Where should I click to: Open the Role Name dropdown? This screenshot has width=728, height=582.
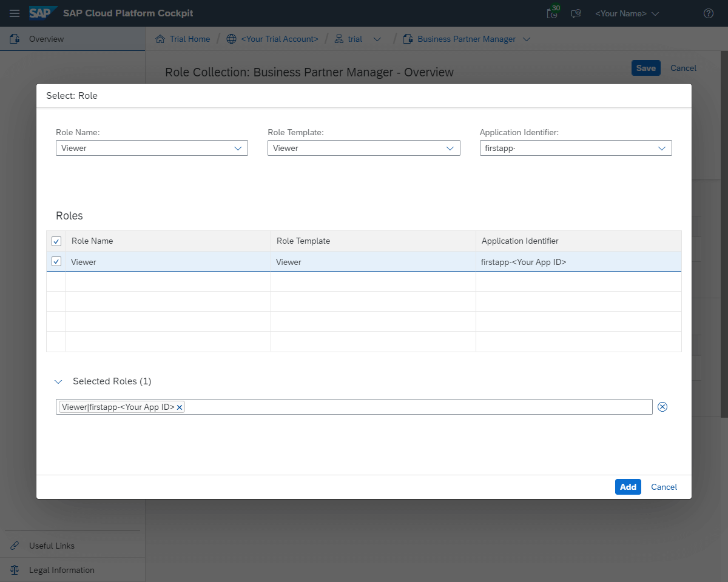click(x=238, y=148)
